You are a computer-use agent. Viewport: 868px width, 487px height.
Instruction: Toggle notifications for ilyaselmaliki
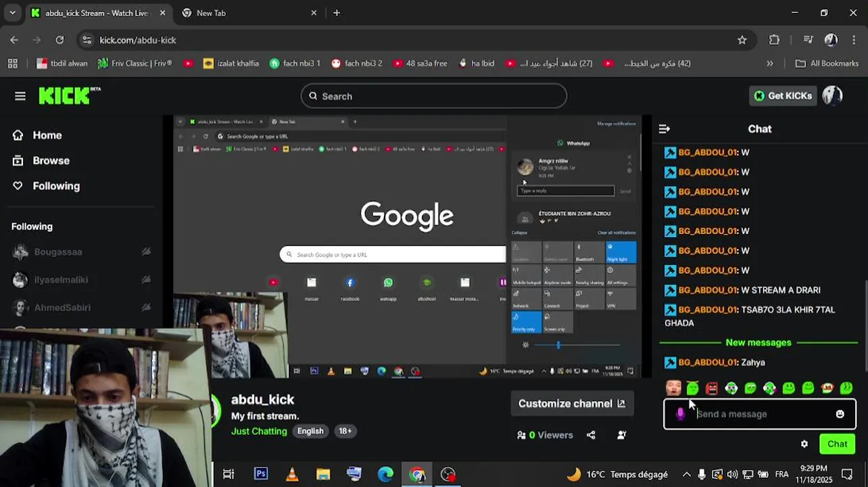coord(146,279)
